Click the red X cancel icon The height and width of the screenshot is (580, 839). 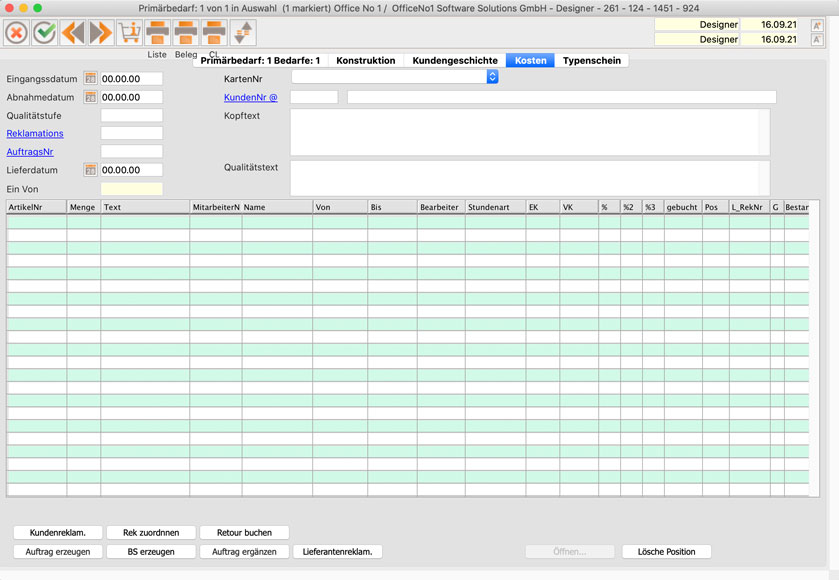pyautogui.click(x=17, y=33)
